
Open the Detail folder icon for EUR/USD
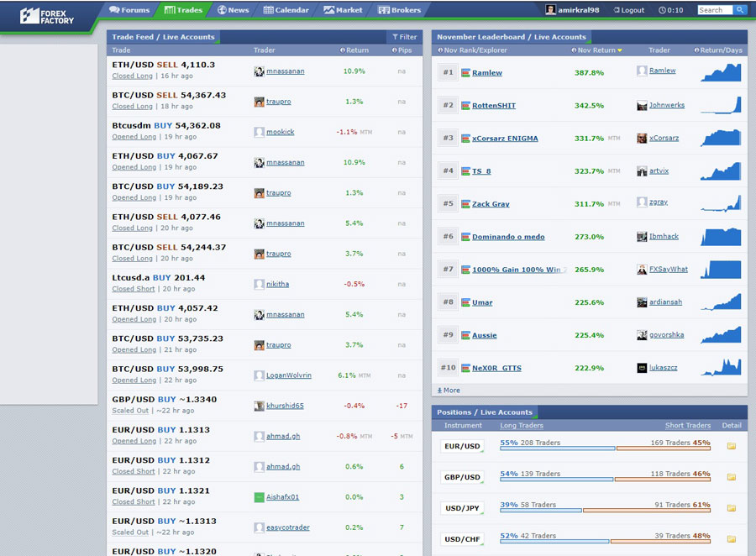coord(730,446)
